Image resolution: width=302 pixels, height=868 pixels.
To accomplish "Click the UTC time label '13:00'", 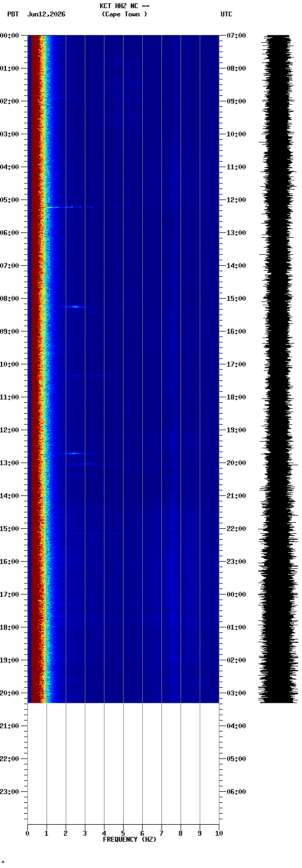I will [236, 233].
